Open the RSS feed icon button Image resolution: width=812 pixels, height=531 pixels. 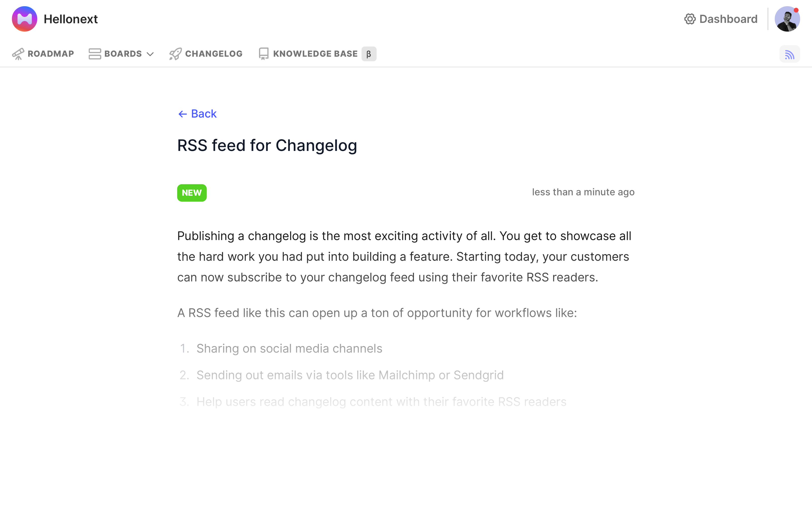789,54
